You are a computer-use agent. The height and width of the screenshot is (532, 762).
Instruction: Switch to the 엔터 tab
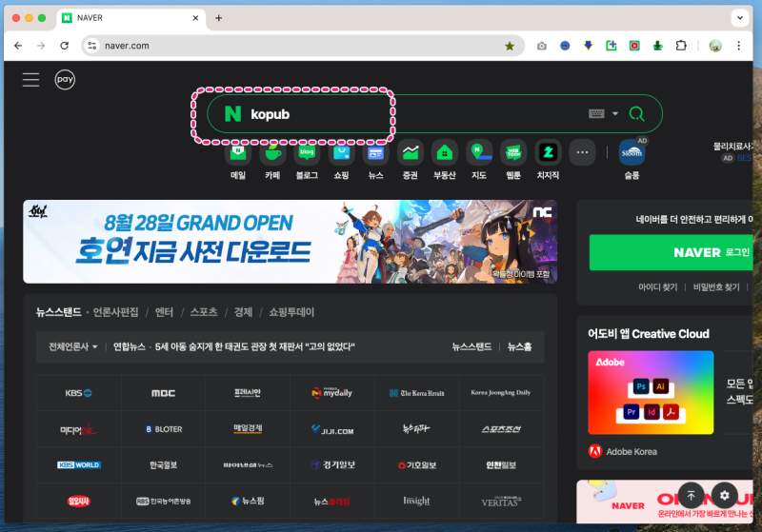(164, 312)
